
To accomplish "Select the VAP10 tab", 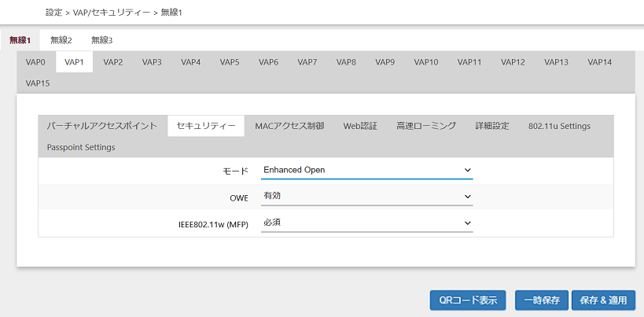I will click(x=426, y=62).
